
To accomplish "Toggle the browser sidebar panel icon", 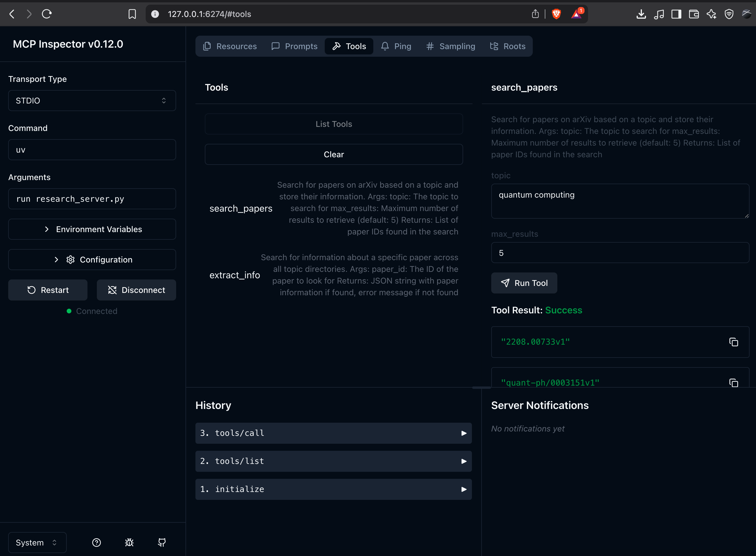I will point(676,14).
